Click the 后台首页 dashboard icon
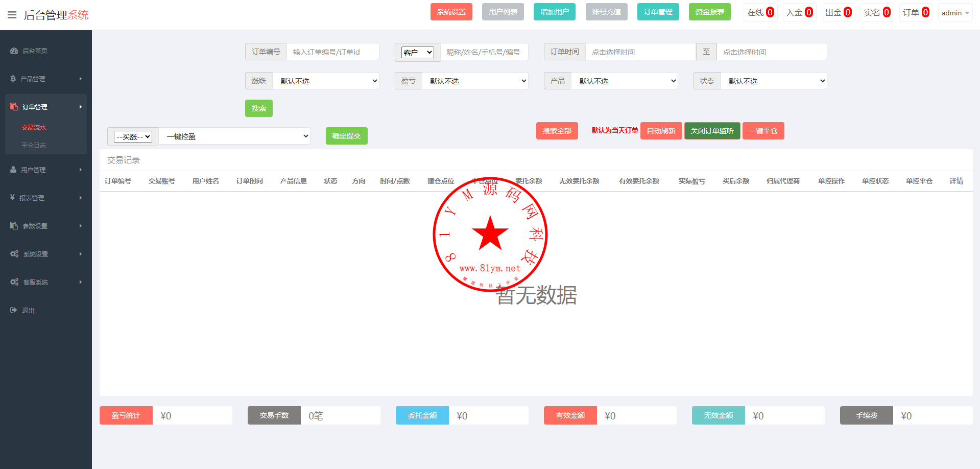980x469 pixels. (14, 51)
